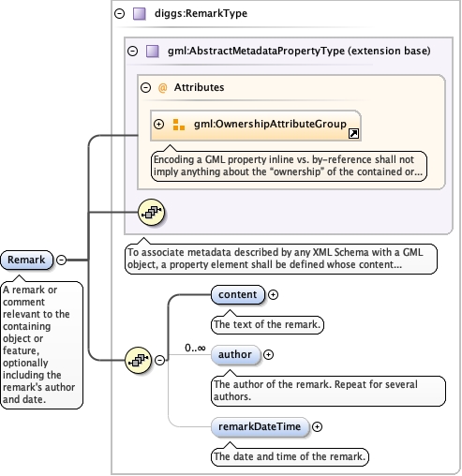
Task: Click the OwnershipAttributeGroup orange group icon
Action: pos(179,125)
